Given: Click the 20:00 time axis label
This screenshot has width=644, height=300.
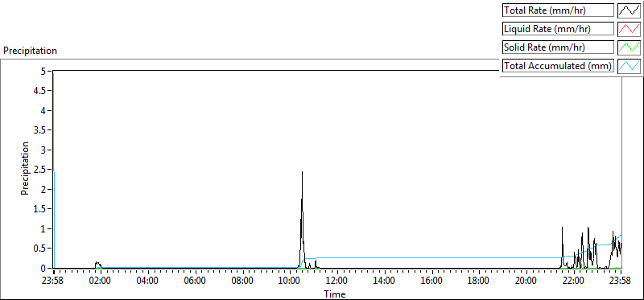Looking at the screenshot, I should pyautogui.click(x=526, y=282).
